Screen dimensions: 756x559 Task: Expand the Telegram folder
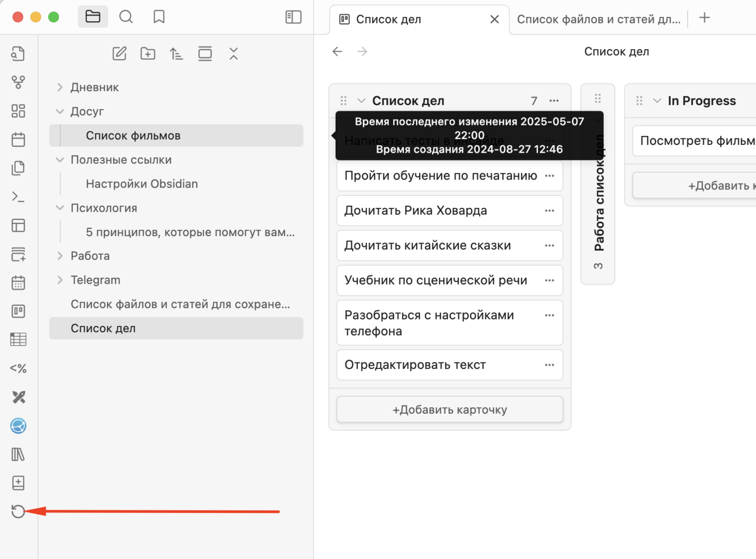[x=60, y=280]
